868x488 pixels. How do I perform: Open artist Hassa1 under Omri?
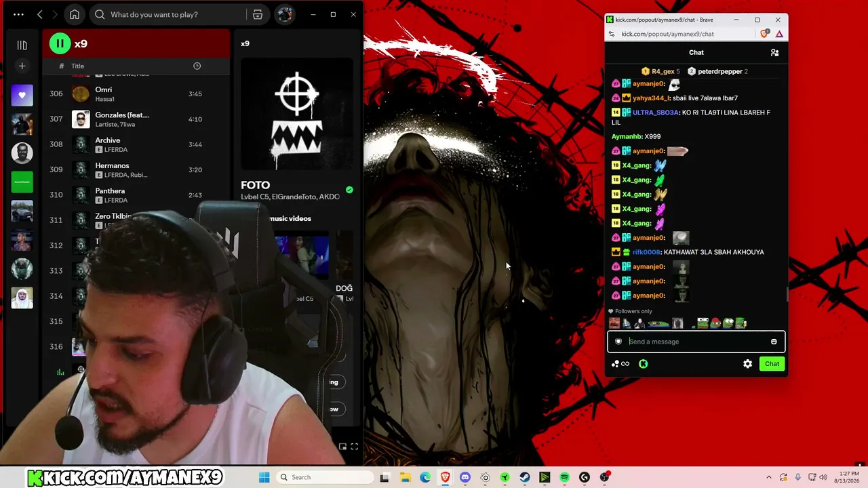click(104, 99)
